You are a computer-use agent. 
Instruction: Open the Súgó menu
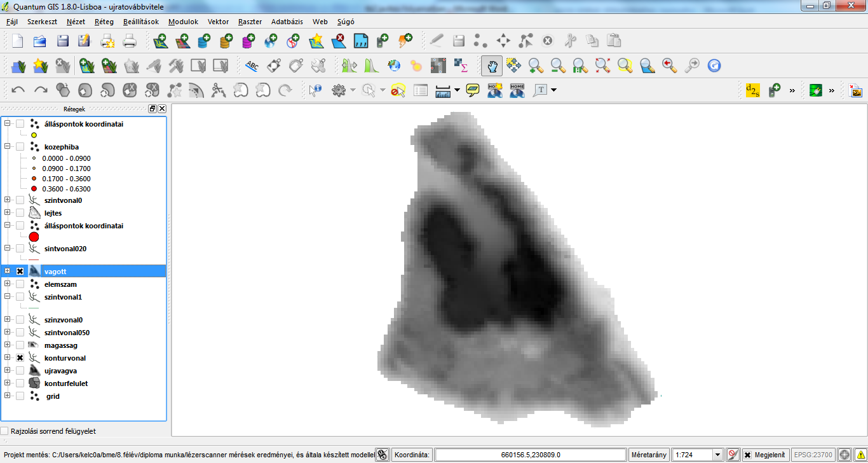[346, 22]
